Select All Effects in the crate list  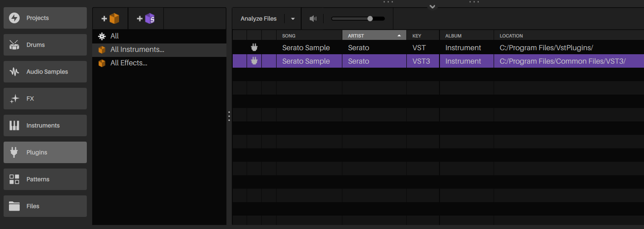[x=159, y=63]
